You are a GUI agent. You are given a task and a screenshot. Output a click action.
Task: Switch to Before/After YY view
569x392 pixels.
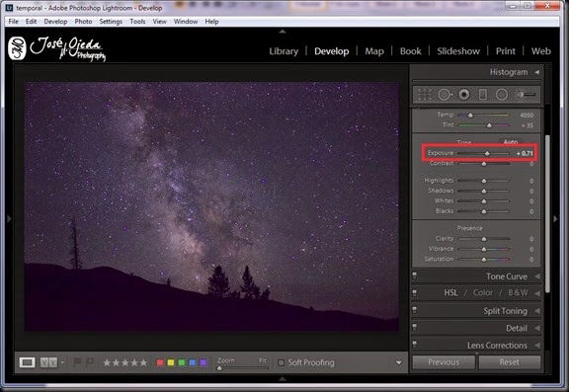point(48,362)
